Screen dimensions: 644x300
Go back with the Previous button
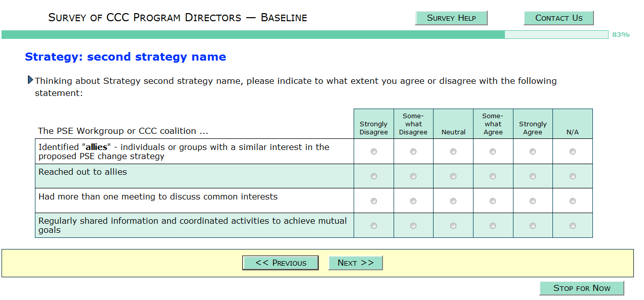tap(280, 263)
